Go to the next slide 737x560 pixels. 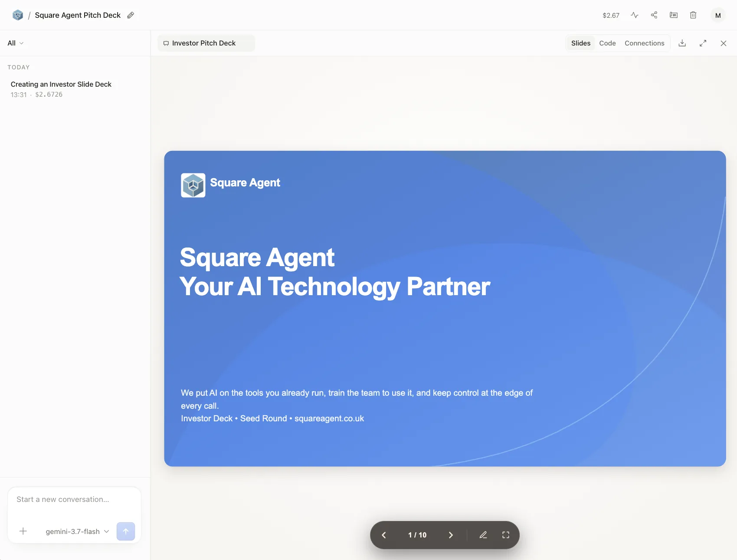(x=451, y=535)
